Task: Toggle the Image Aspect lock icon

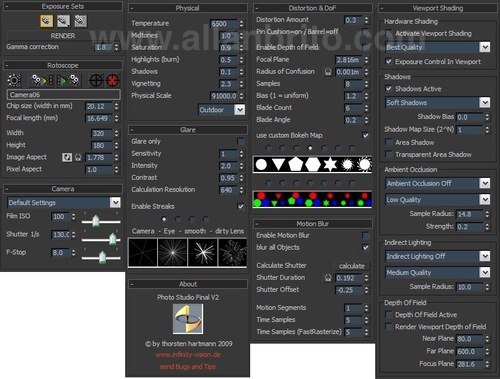Action: 78,157
